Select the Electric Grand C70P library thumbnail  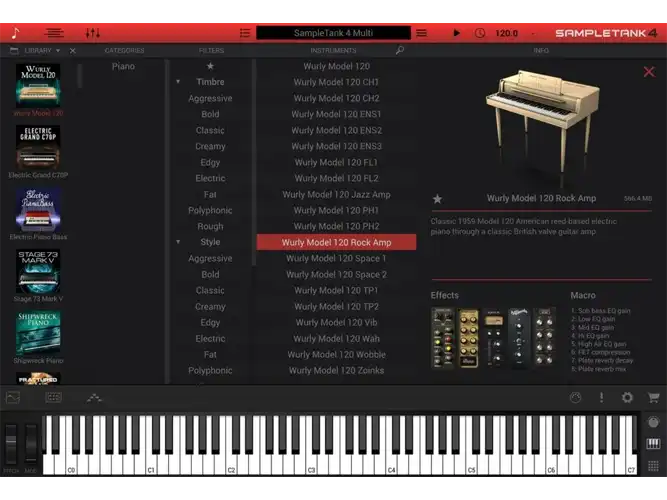pyautogui.click(x=38, y=148)
